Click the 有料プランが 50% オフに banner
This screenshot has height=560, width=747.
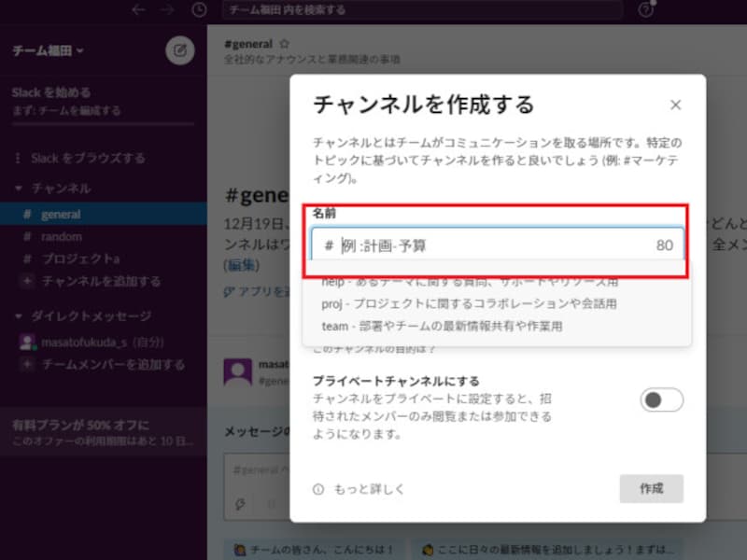pyautogui.click(x=104, y=432)
